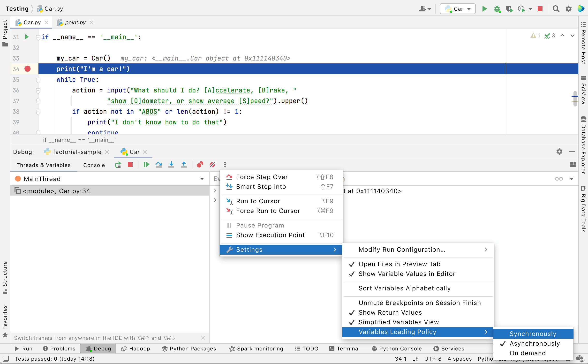Viewport: 588px width, 364px height.
Task: Step over the current line in debugger
Action: point(159,165)
